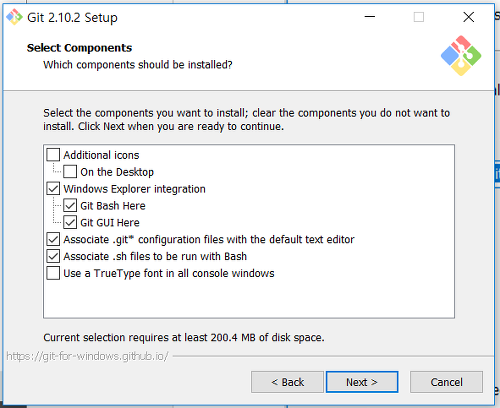Screen dimensions: 500x408
Task: Uncheck Windows Explorer integration
Action: coord(53,189)
